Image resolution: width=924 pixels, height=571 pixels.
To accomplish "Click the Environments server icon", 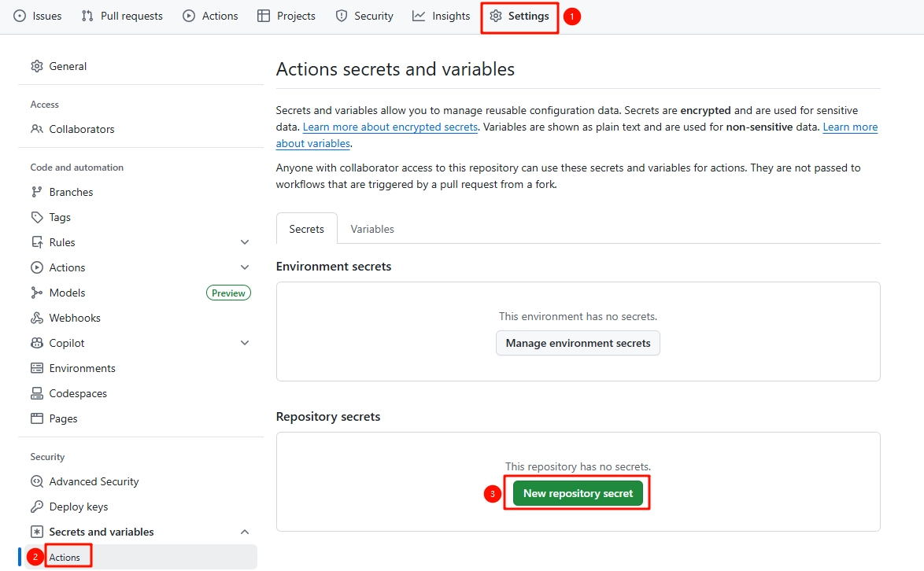I will (36, 368).
